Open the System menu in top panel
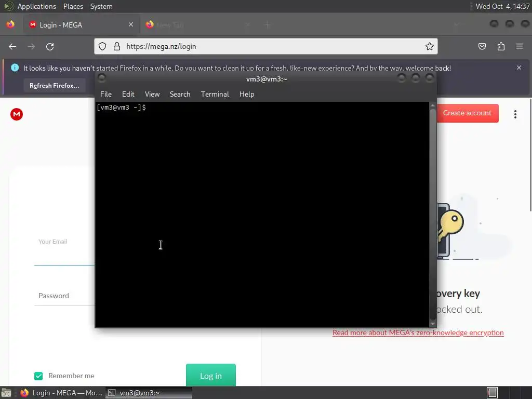Screen dimensions: 532x399 click(x=101, y=6)
